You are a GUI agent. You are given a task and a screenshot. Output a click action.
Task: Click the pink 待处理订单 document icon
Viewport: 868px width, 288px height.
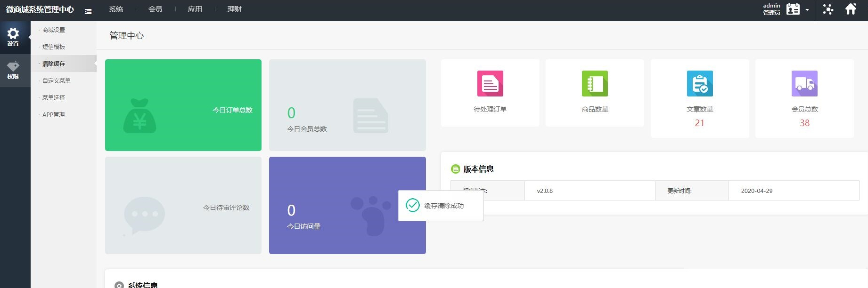tap(490, 83)
